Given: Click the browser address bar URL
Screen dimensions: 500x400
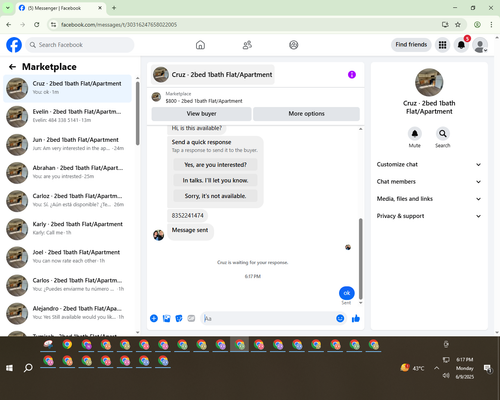Looking at the screenshot, I should pos(119,25).
